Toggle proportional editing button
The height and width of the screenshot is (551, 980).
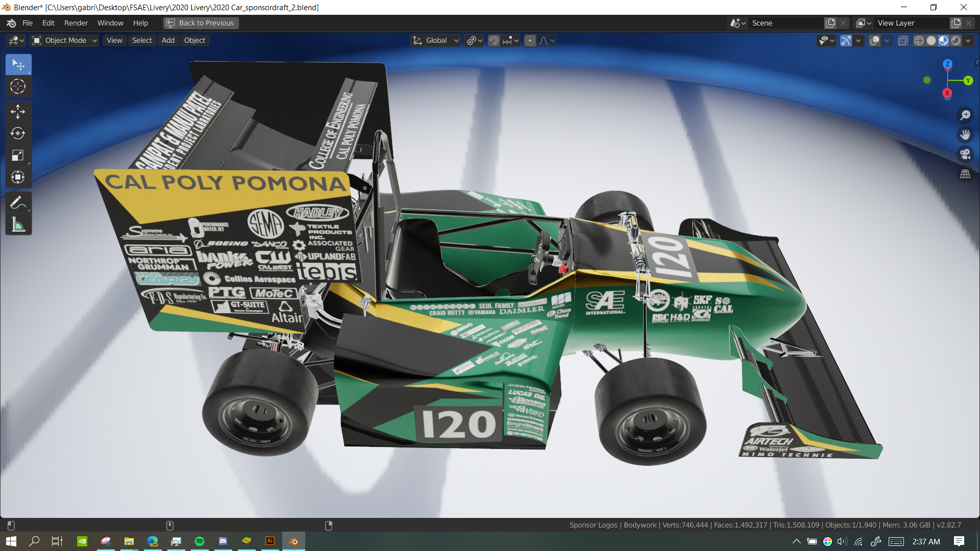pos(530,40)
